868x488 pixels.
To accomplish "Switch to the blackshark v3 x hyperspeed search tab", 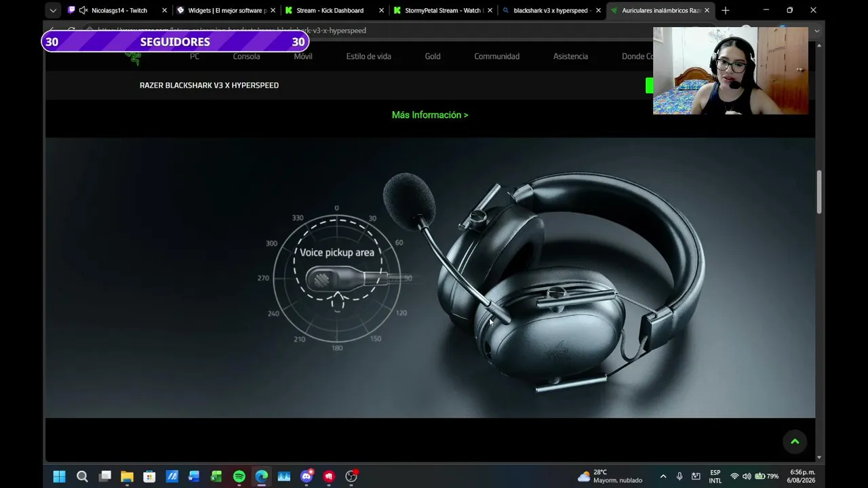I will tap(552, 11).
